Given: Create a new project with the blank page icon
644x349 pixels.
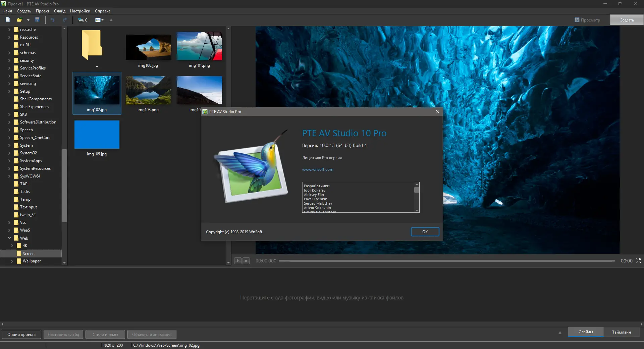Looking at the screenshot, I should click(x=7, y=20).
